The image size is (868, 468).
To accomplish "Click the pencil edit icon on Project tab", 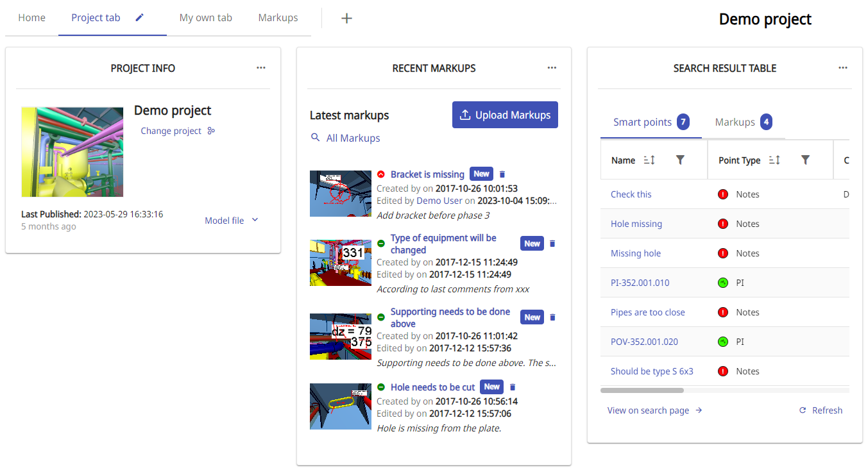I will (x=140, y=18).
